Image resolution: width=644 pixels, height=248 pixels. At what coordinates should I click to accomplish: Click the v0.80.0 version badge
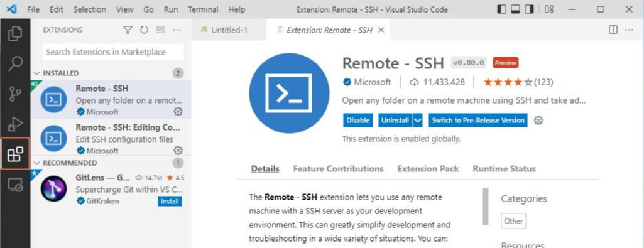[x=469, y=62]
